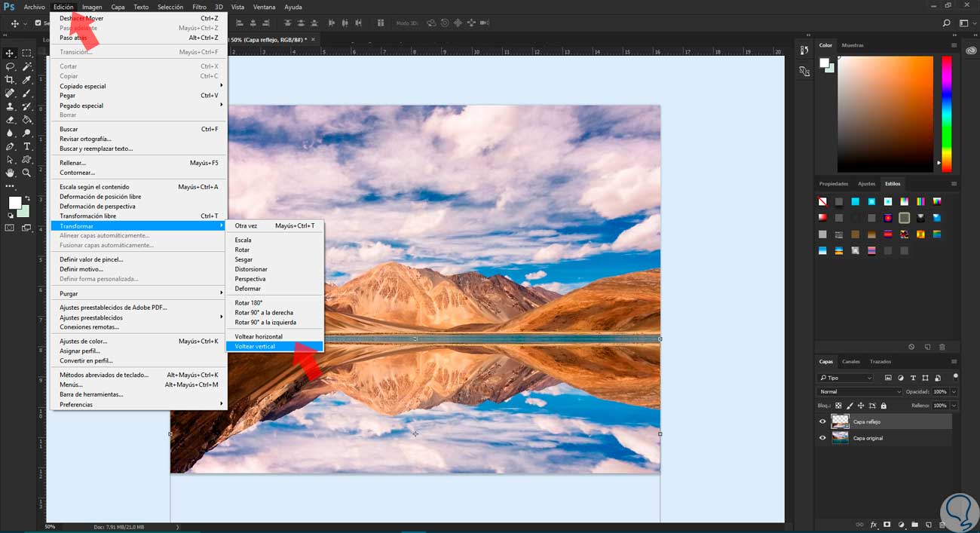The height and width of the screenshot is (533, 980).
Task: Select the Paint Bucket tool
Action: click(26, 120)
